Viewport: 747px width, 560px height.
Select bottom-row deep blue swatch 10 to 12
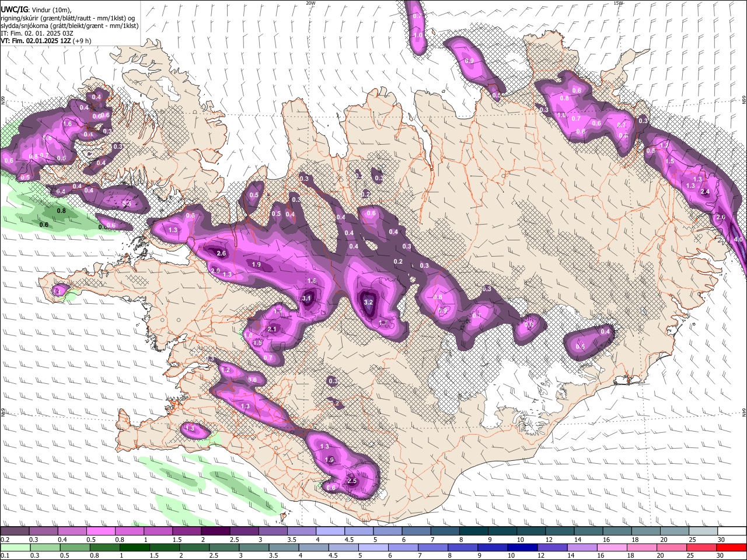pos(522,547)
